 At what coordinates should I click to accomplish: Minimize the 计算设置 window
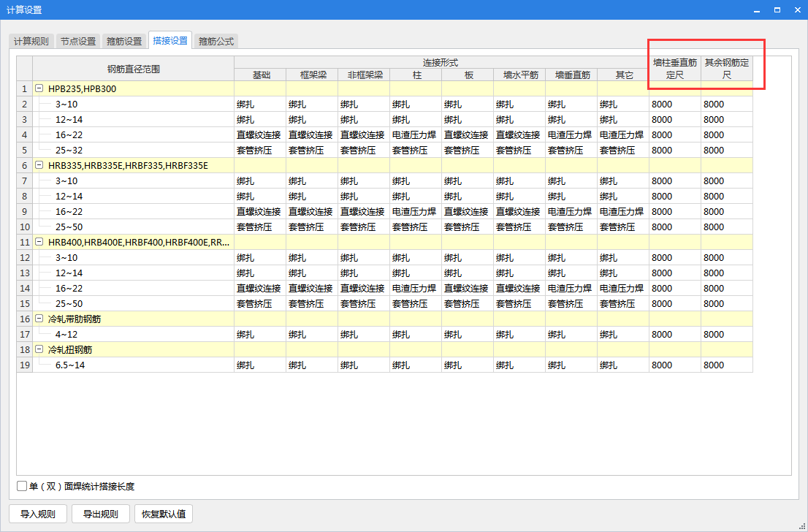756,9
